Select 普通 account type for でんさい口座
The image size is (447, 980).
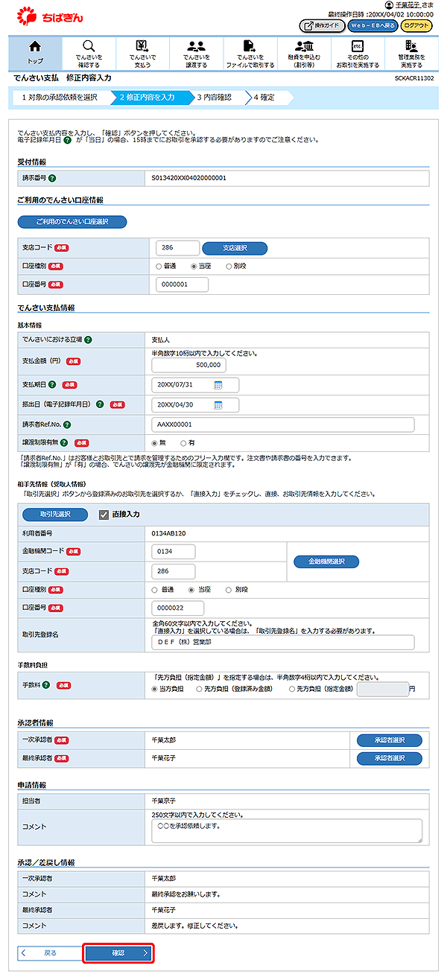tap(159, 266)
